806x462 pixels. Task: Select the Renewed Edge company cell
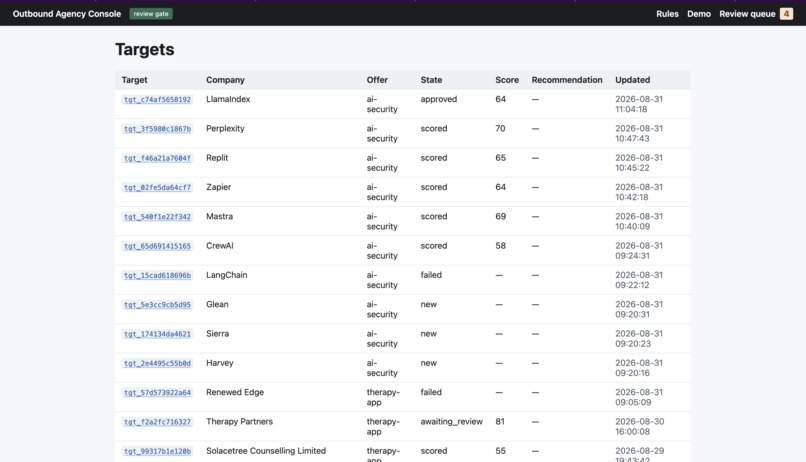(x=235, y=392)
